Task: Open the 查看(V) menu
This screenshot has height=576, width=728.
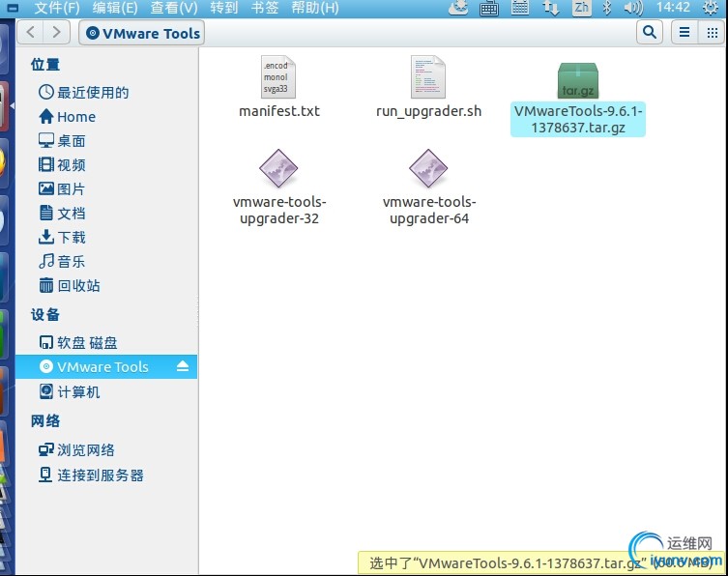Action: pyautogui.click(x=174, y=8)
